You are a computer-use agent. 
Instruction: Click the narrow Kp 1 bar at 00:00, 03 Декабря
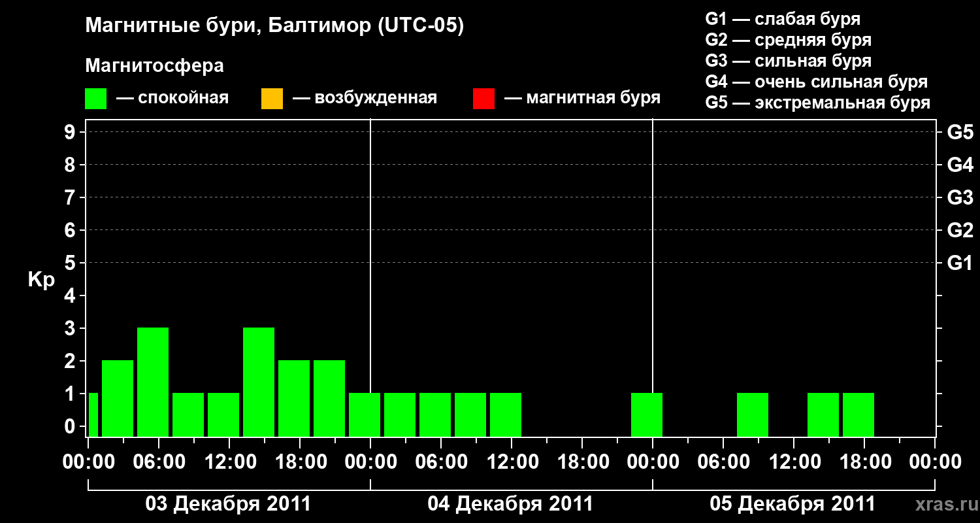[93, 414]
